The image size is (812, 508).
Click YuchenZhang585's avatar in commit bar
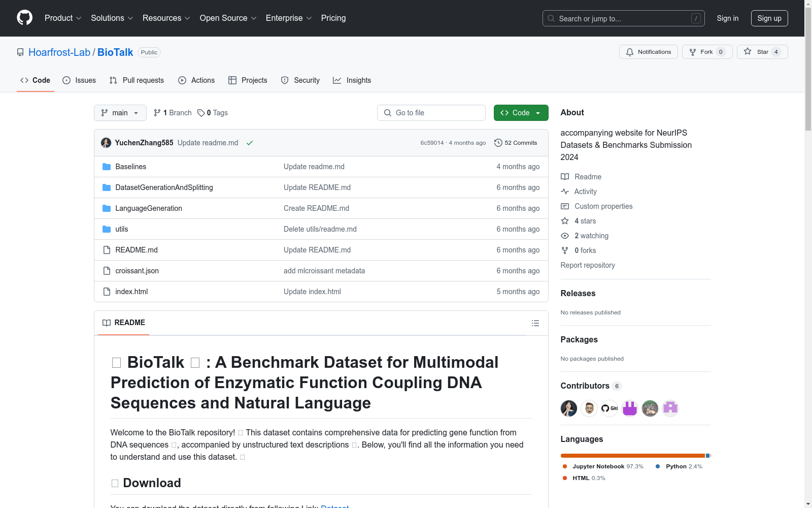pyautogui.click(x=106, y=143)
